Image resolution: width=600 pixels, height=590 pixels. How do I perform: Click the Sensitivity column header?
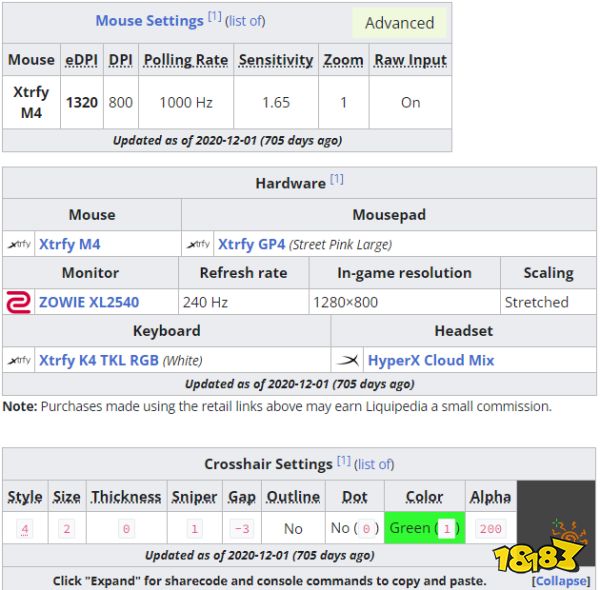click(276, 60)
